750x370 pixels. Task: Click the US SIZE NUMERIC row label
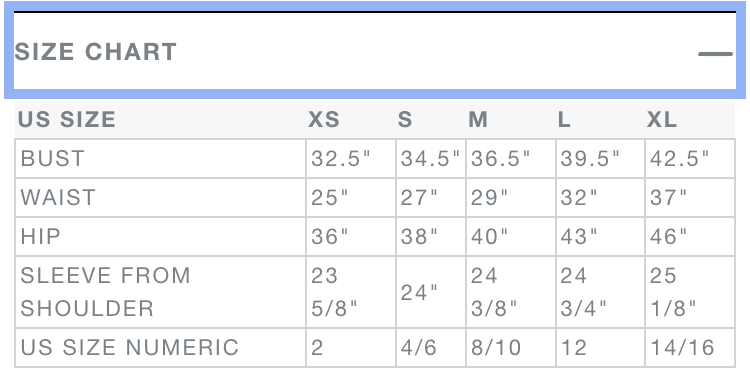coord(129,348)
